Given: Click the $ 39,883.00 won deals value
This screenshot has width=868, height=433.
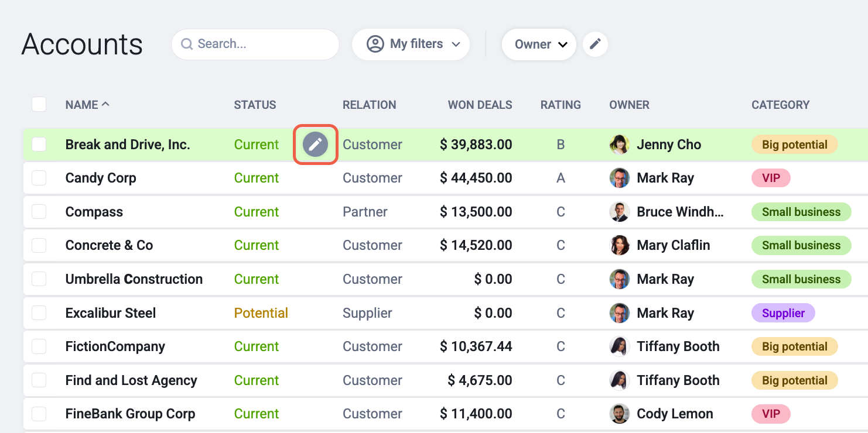Looking at the screenshot, I should pos(476,145).
